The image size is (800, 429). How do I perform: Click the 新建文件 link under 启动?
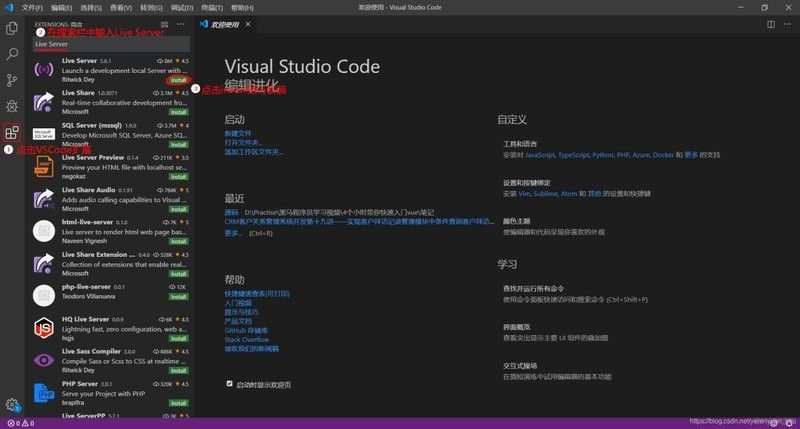[x=238, y=134]
